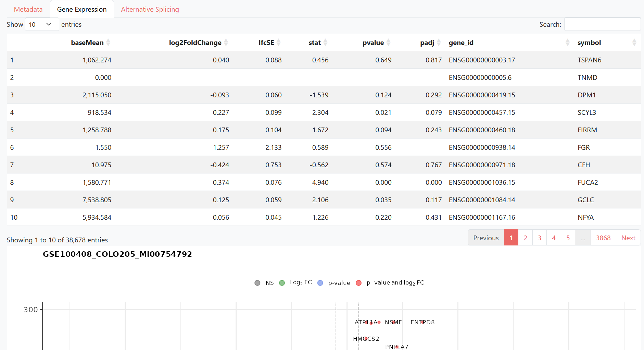Click baseMean value 7,538.805
Image resolution: width=644 pixels, height=350 pixels.
pyautogui.click(x=97, y=200)
